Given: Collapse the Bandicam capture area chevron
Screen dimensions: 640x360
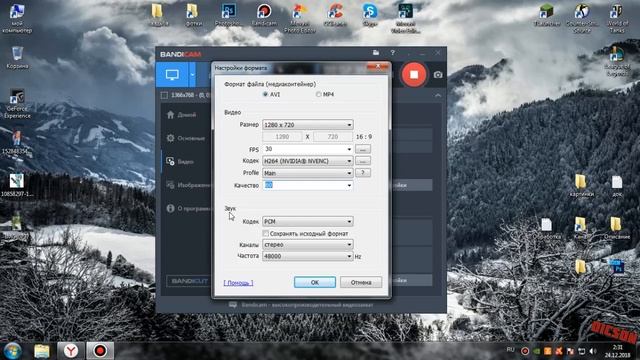Looking at the screenshot, I should (x=438, y=95).
